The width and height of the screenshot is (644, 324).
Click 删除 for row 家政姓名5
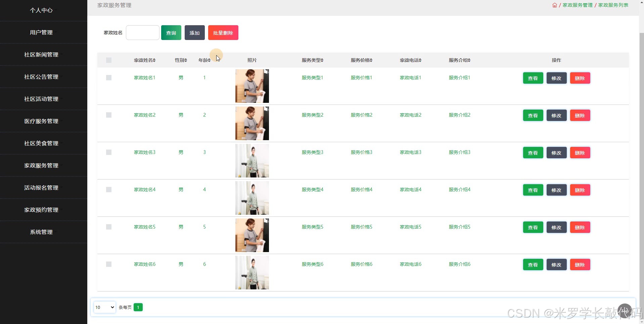point(580,227)
